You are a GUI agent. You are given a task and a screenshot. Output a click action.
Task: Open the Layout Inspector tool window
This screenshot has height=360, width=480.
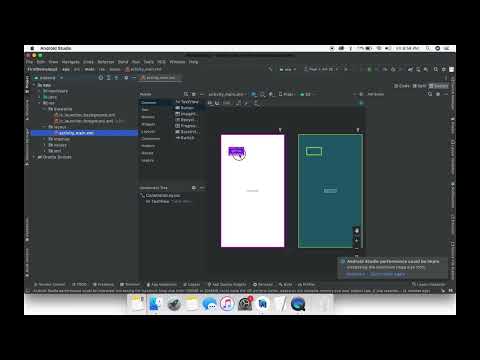coord(429,284)
